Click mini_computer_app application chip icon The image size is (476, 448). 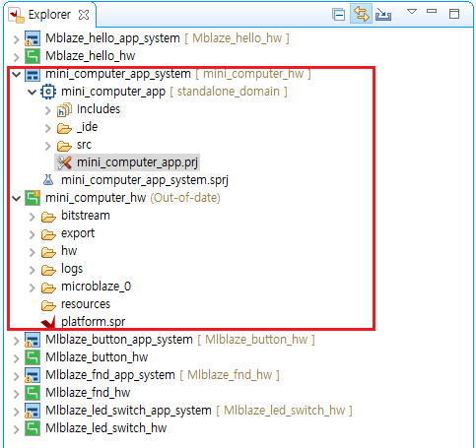48,92
